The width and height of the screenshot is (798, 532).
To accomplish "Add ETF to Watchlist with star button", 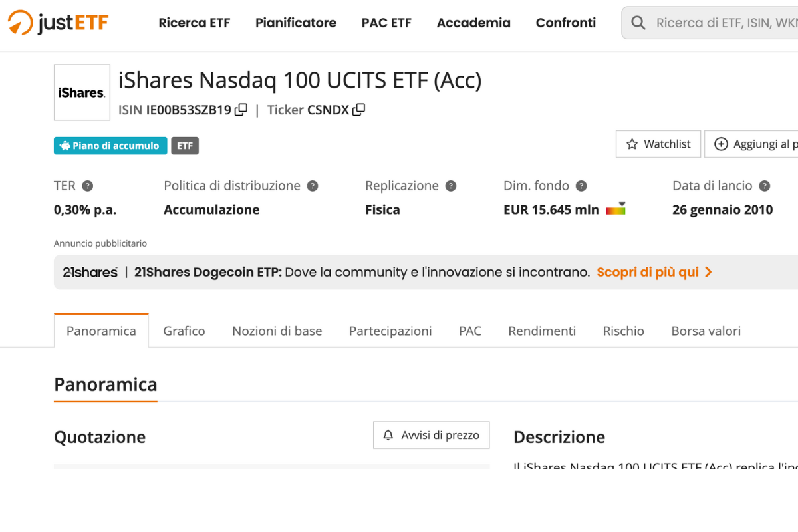I will coord(658,144).
